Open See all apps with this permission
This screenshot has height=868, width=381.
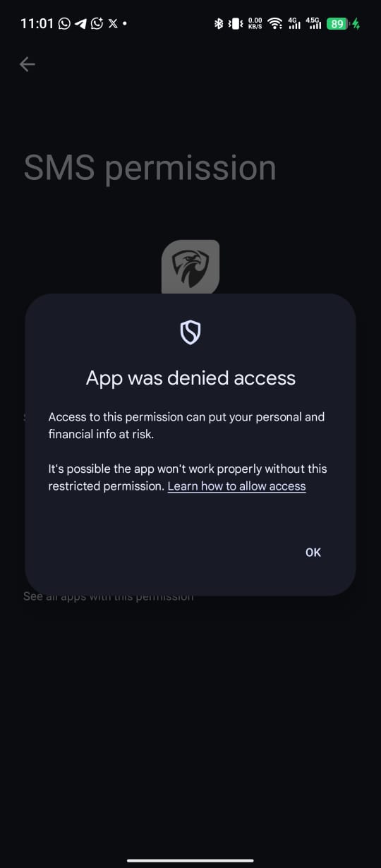tap(108, 596)
